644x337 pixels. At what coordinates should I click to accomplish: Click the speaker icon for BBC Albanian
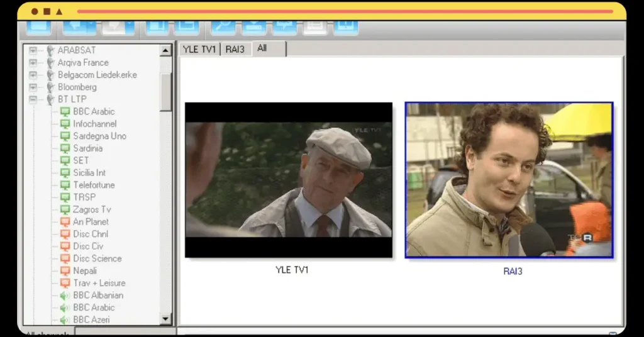point(65,296)
